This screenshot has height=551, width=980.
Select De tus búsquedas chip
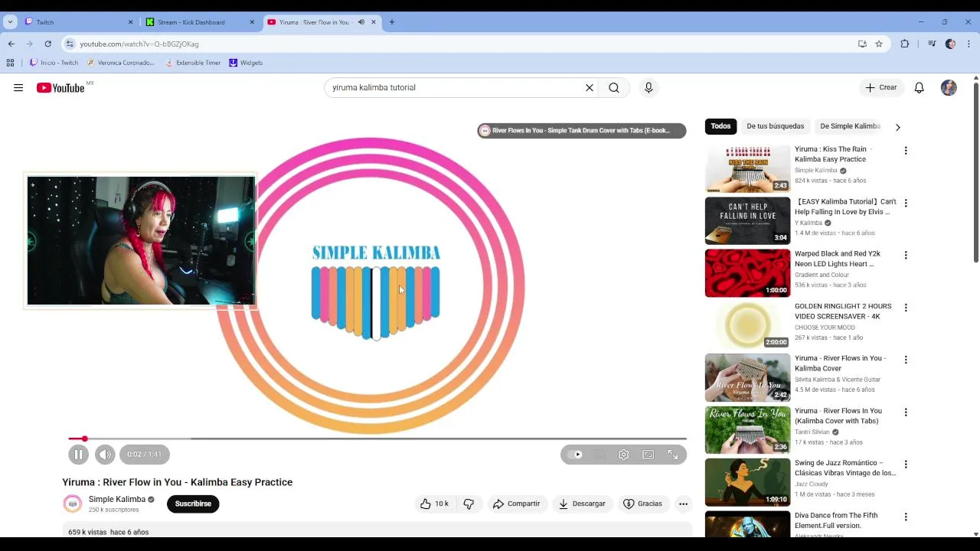(x=776, y=126)
